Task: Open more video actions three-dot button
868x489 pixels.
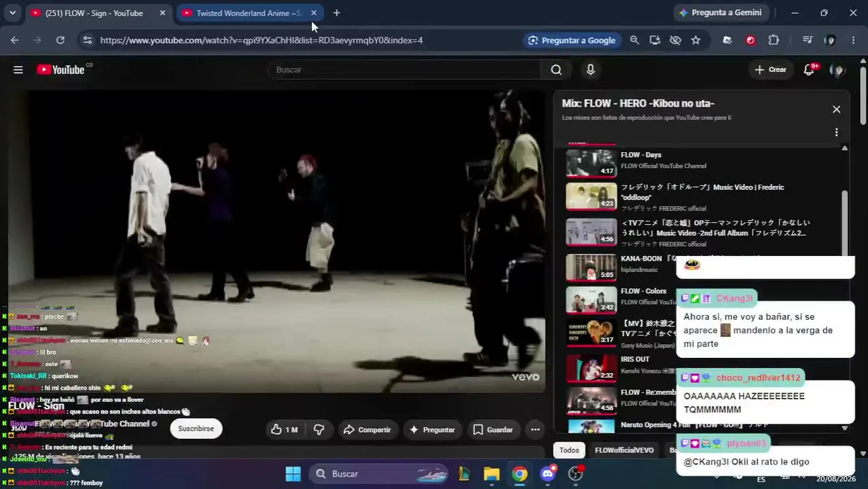Action: [535, 429]
